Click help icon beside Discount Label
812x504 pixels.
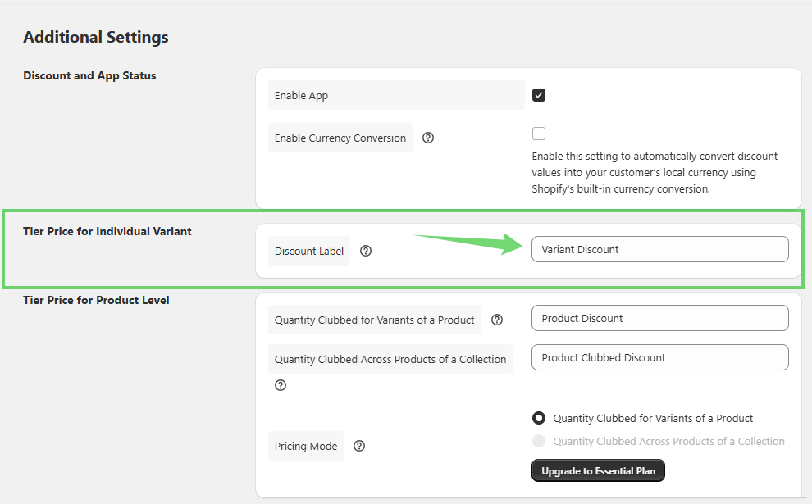366,251
